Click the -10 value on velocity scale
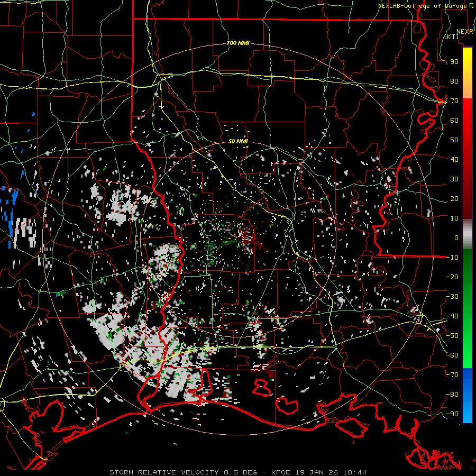Image resolution: width=476 pixels, height=476 pixels. 452,258
